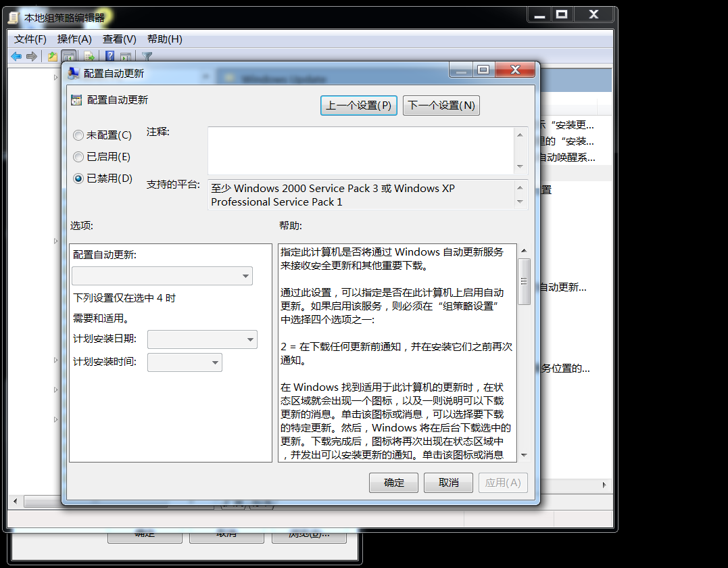
Task: Click the 注释 box scroll-up arrow
Action: coord(520,135)
